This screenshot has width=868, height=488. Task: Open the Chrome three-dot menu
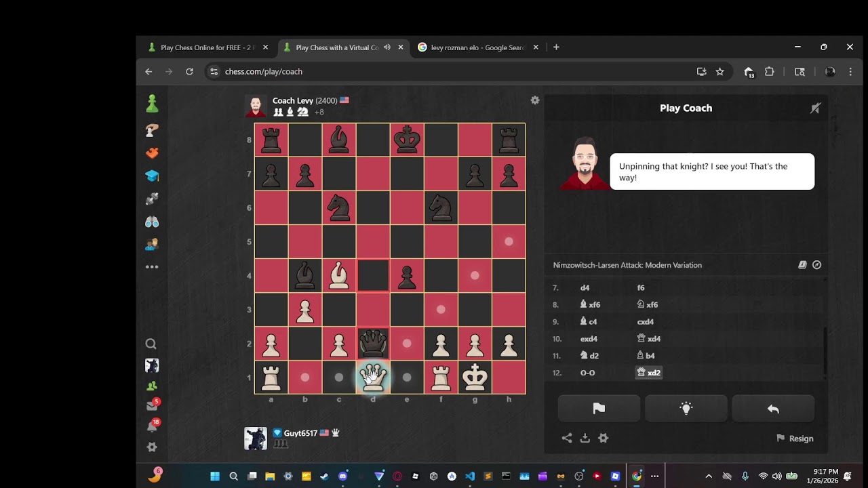tap(850, 71)
